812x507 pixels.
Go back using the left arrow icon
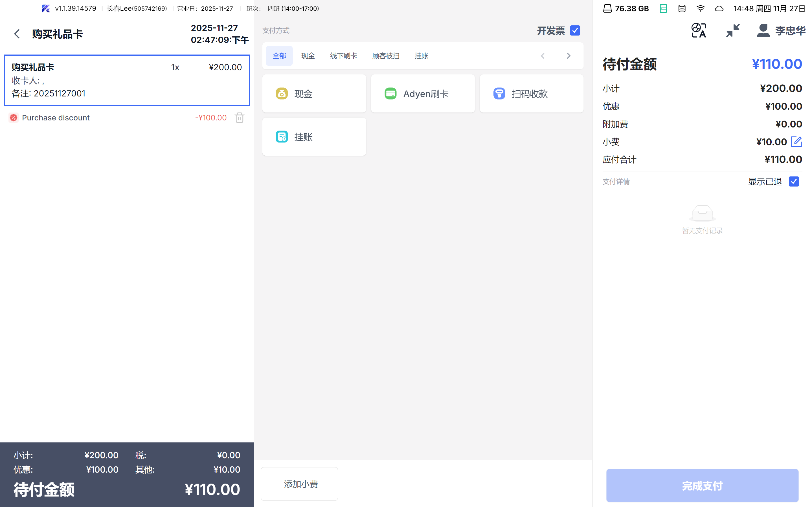click(17, 34)
